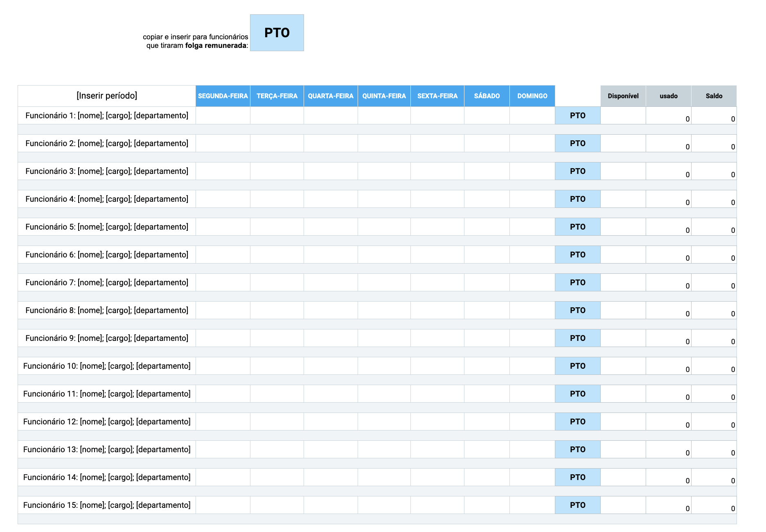Screen dimensions: 766x532
Task: Select the Funcionário 6 name cell
Action: coord(107,255)
